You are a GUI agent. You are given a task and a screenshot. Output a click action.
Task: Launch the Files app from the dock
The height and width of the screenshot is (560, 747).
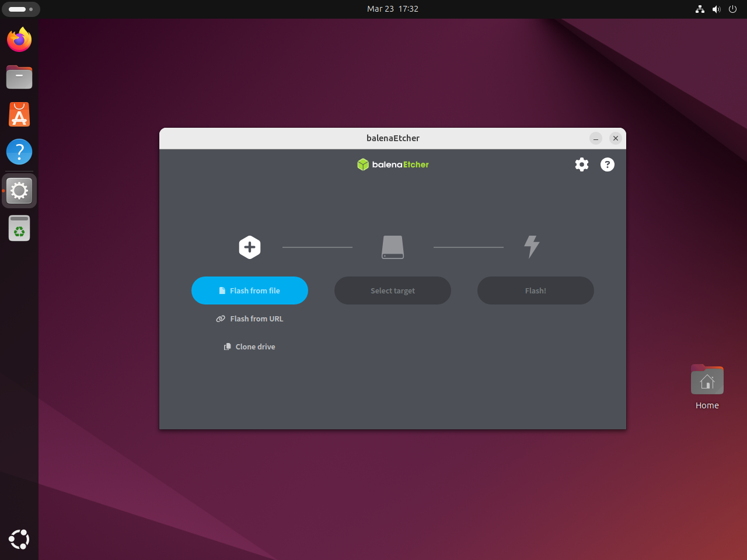[19, 77]
